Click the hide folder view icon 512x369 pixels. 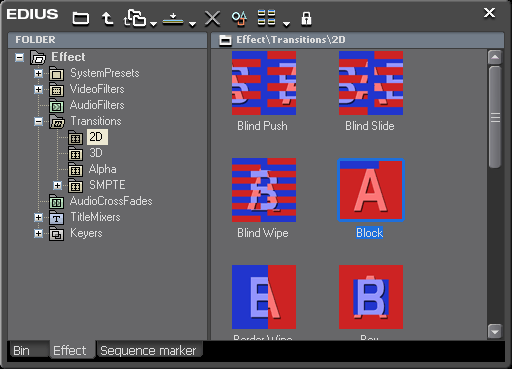(x=81, y=18)
